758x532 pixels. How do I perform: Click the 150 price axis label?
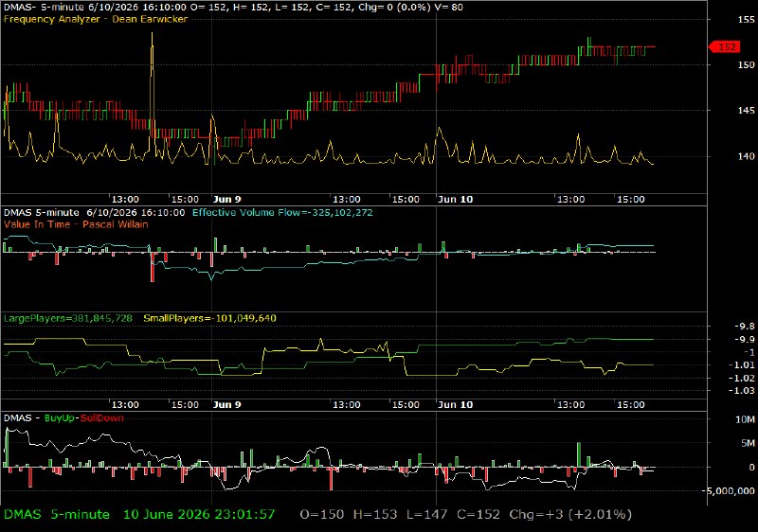(x=746, y=64)
